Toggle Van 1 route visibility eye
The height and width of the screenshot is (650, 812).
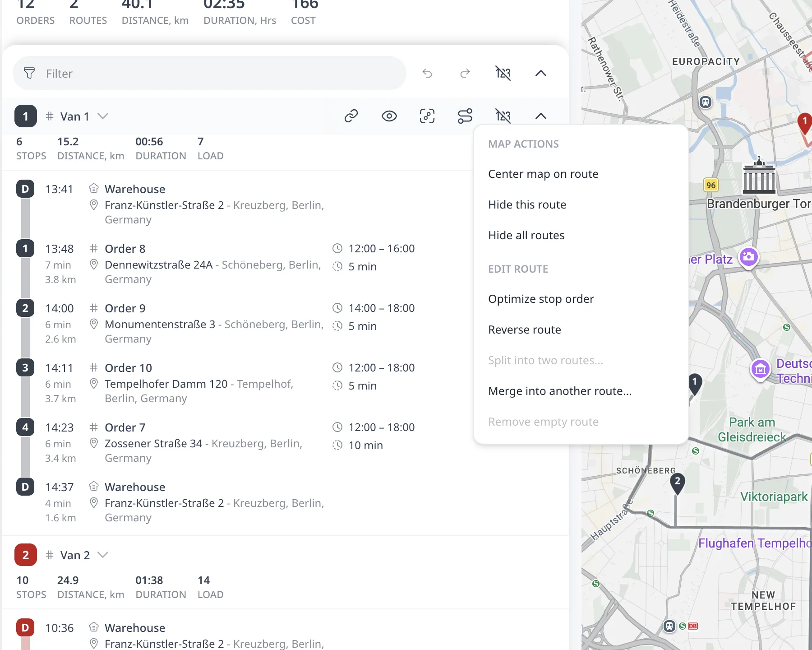(x=389, y=116)
